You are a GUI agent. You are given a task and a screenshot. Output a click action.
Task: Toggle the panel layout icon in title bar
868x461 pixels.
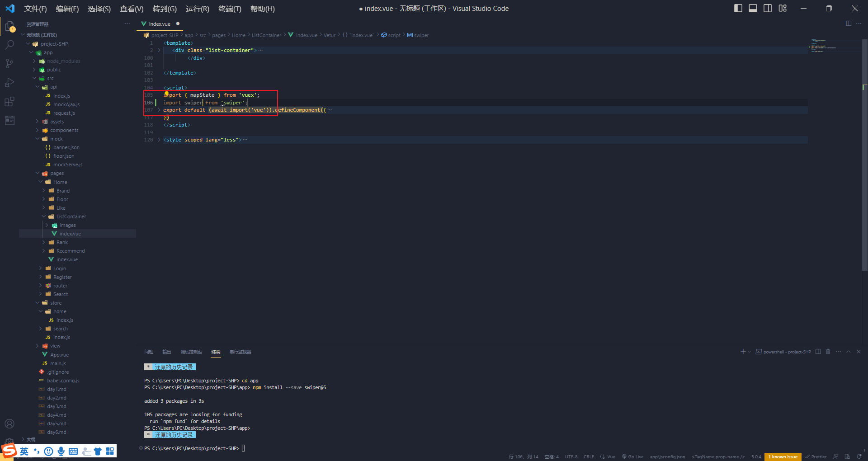(x=753, y=8)
